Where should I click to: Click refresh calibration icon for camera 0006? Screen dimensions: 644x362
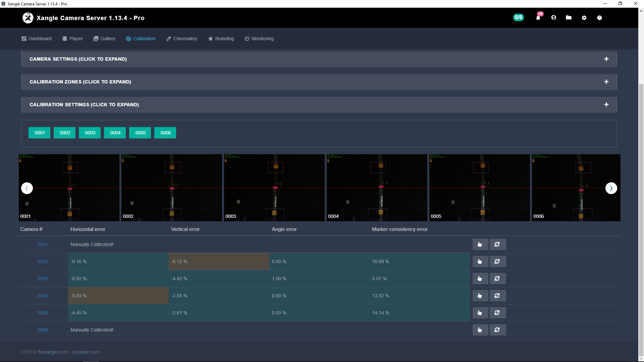tap(497, 330)
